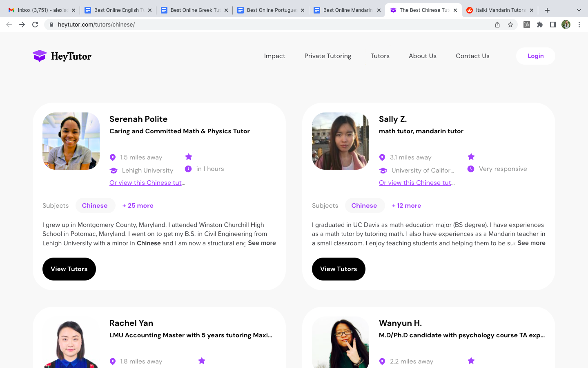Click Sally Z.'s location pin icon
Screen dimensions: 588x368
[382, 157]
